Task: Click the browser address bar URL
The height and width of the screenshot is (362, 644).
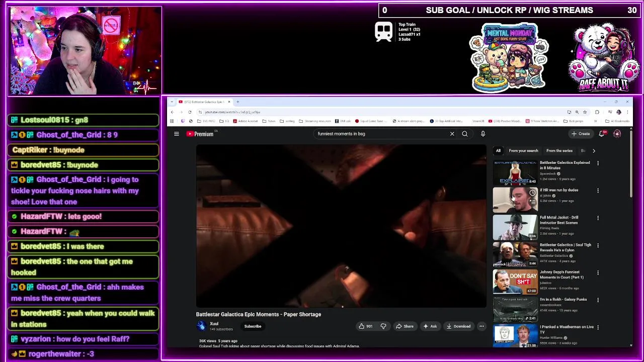Action: [x=232, y=112]
